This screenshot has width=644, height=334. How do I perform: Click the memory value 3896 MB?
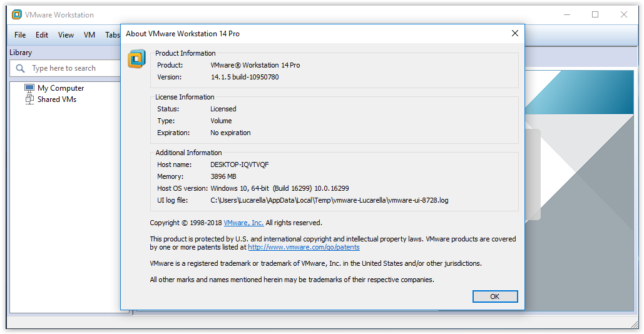click(223, 176)
